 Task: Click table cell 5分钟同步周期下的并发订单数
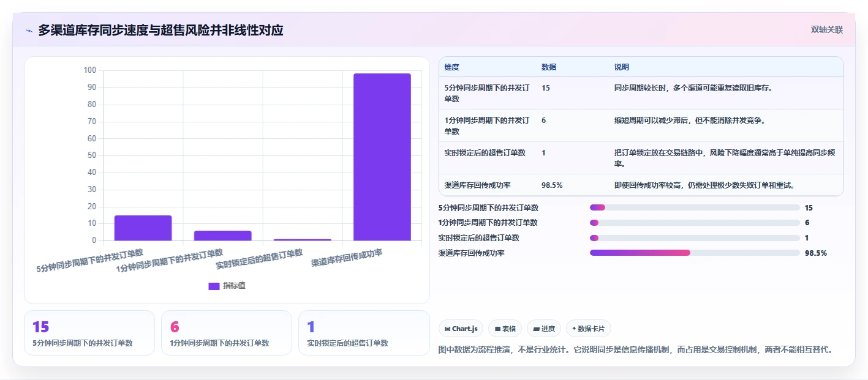(487, 93)
